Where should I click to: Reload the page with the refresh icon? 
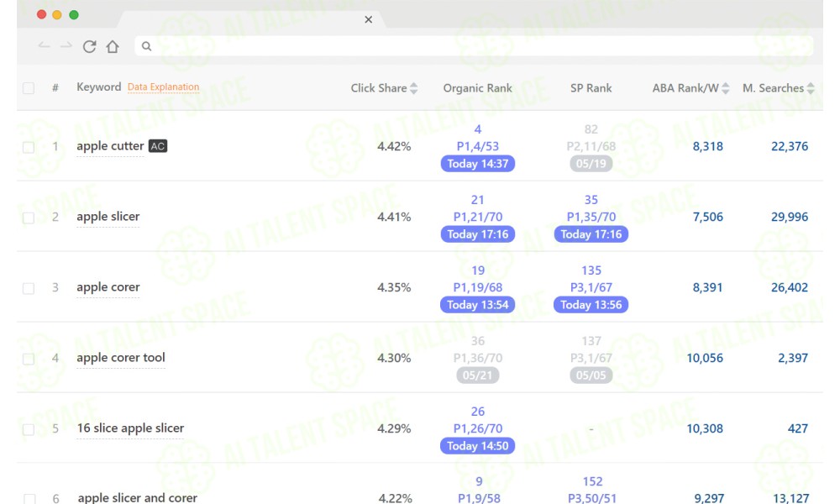coord(90,46)
